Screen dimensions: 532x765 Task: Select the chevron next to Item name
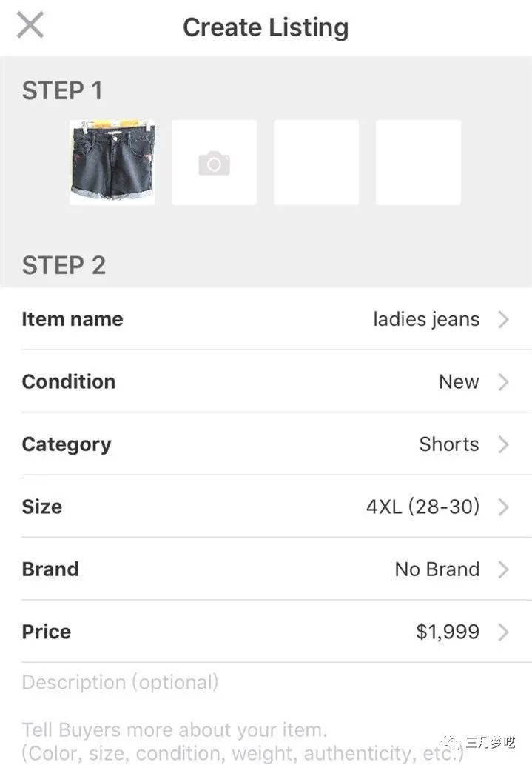(x=505, y=318)
